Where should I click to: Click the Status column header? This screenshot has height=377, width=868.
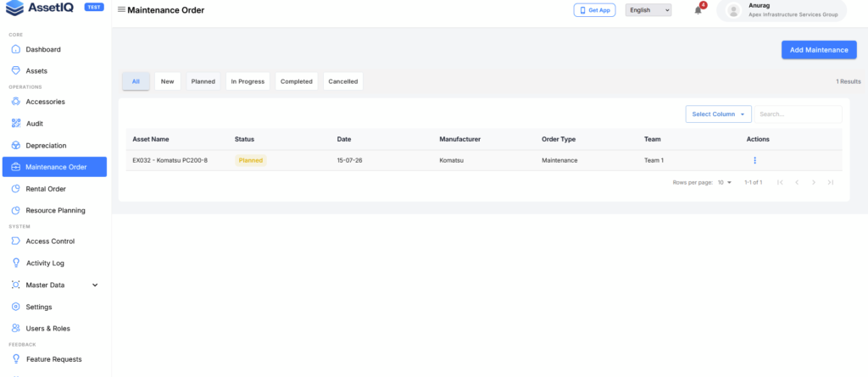tap(244, 140)
